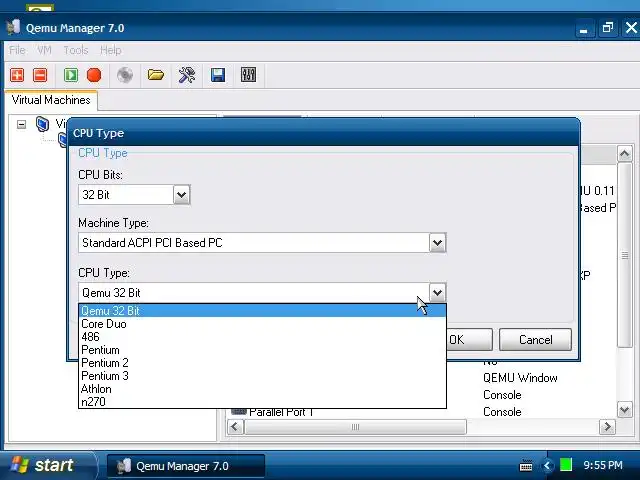The image size is (640, 480).
Task: Click the computer icon in VM tree
Action: click(x=42, y=124)
